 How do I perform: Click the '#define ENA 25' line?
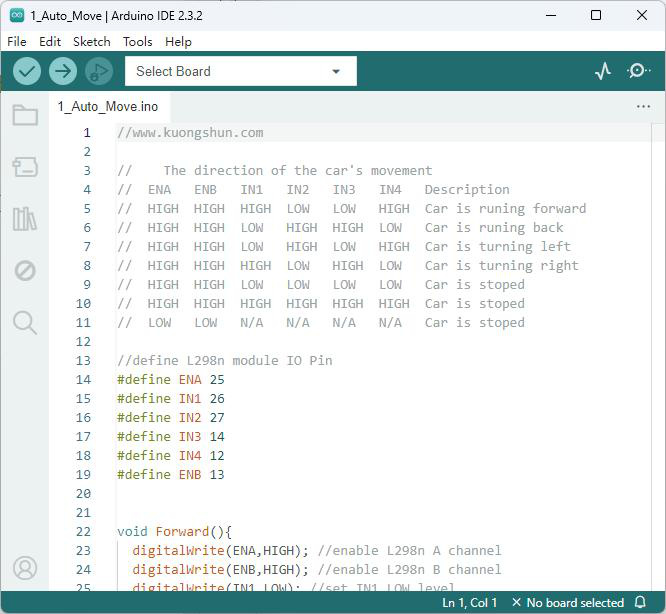point(171,380)
